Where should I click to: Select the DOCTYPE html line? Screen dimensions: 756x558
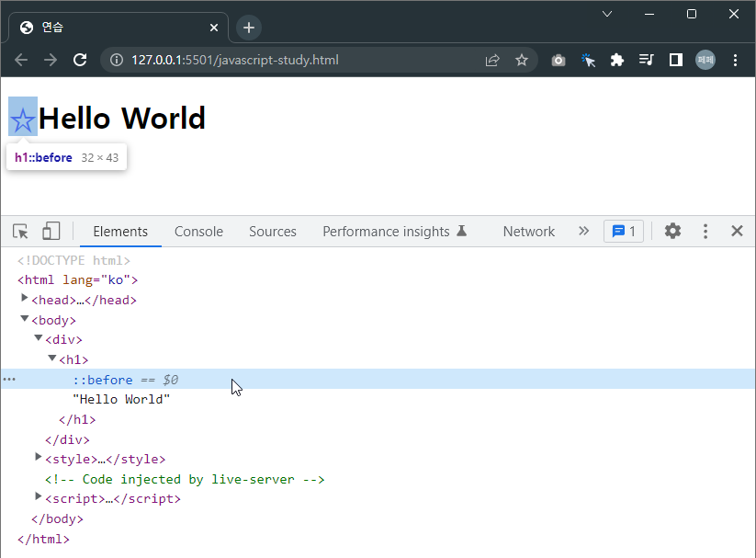73,261
